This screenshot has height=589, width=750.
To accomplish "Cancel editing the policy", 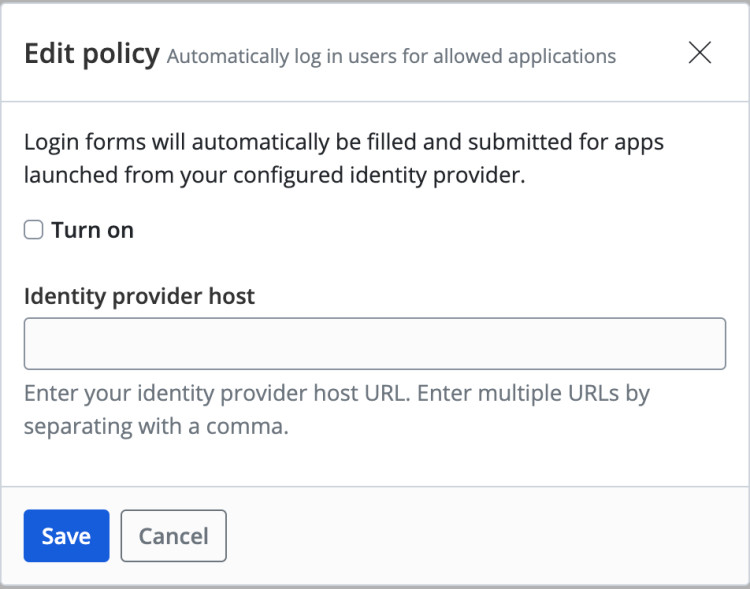I will (173, 536).
